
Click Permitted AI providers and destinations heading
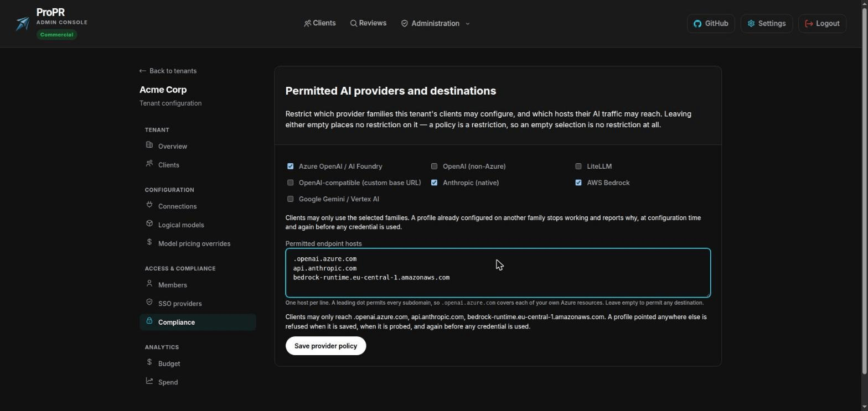(390, 91)
